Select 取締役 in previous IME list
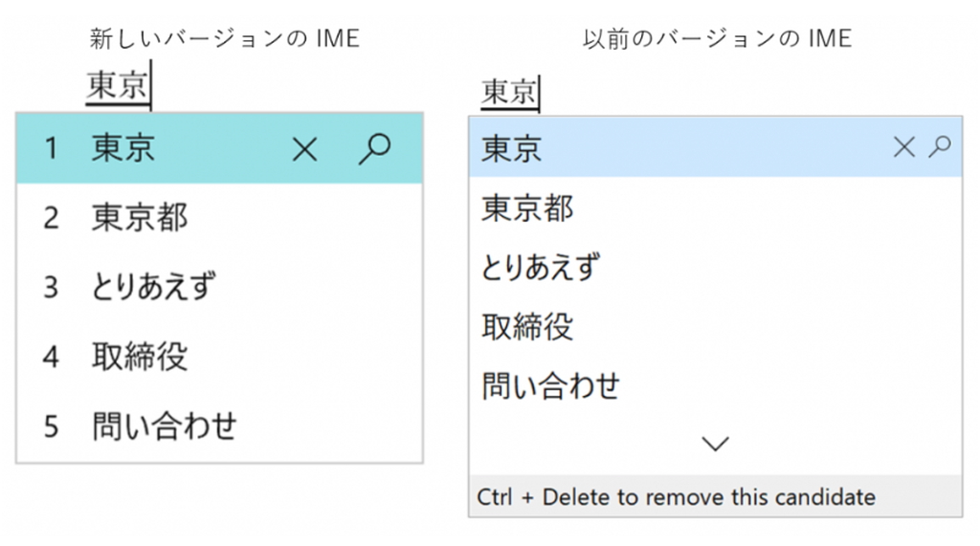980x546 pixels. tap(716, 326)
